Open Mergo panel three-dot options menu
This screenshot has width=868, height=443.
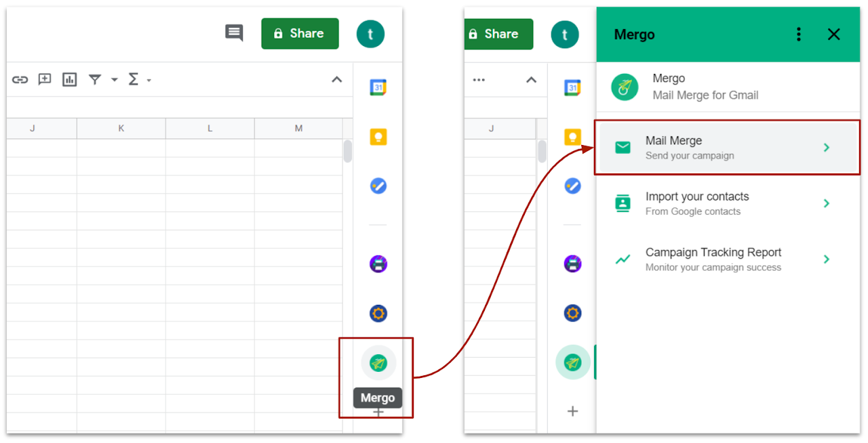(x=799, y=34)
